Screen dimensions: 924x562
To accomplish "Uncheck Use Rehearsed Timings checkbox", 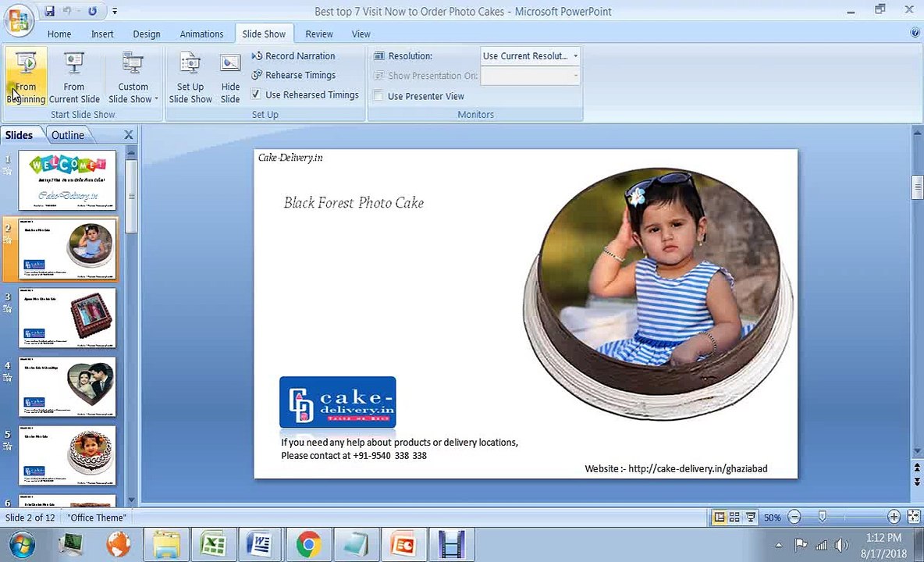I will pyautogui.click(x=256, y=94).
